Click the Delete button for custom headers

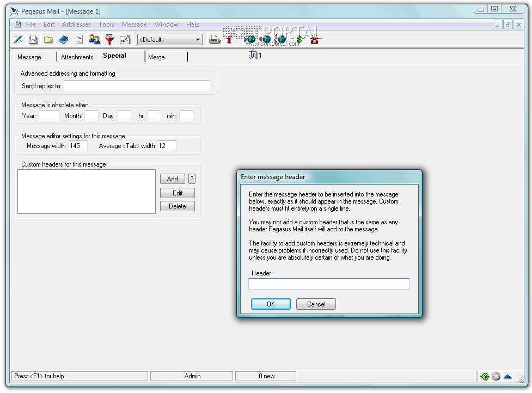pos(177,206)
